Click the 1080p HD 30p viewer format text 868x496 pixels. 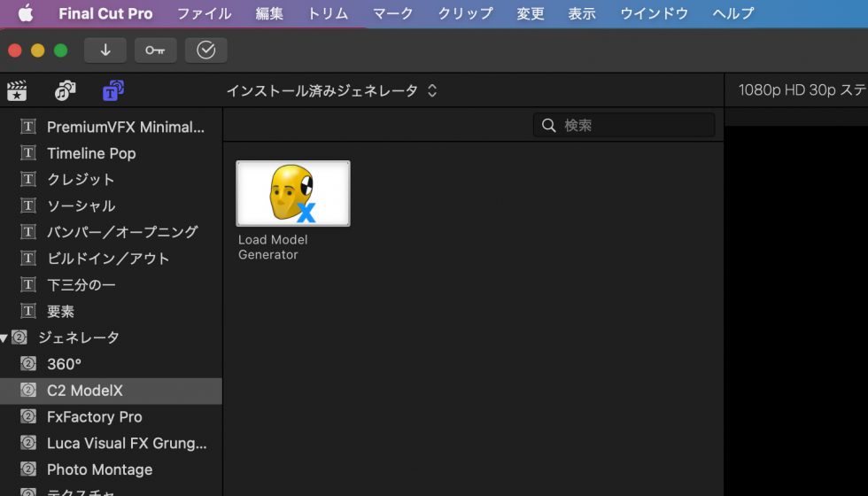pos(802,90)
